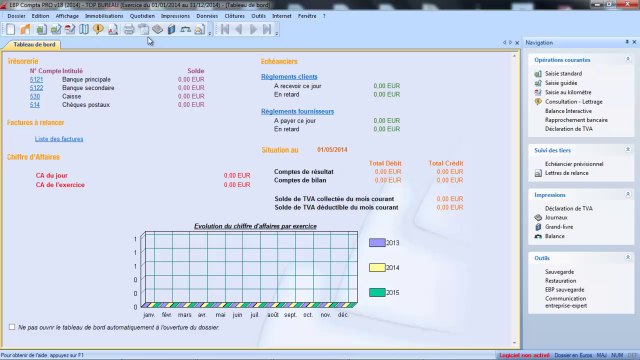Click the red calendar with pencil toolbar icon
Image resolution: width=640 pixels, height=360 pixels.
(x=70, y=29)
